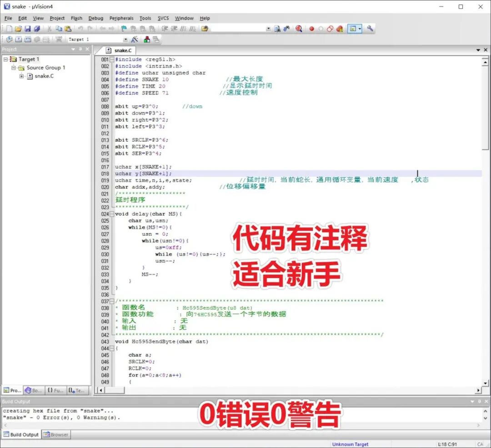Open configuration wrench icon
Screen dimensions: 491x448
tap(370, 29)
